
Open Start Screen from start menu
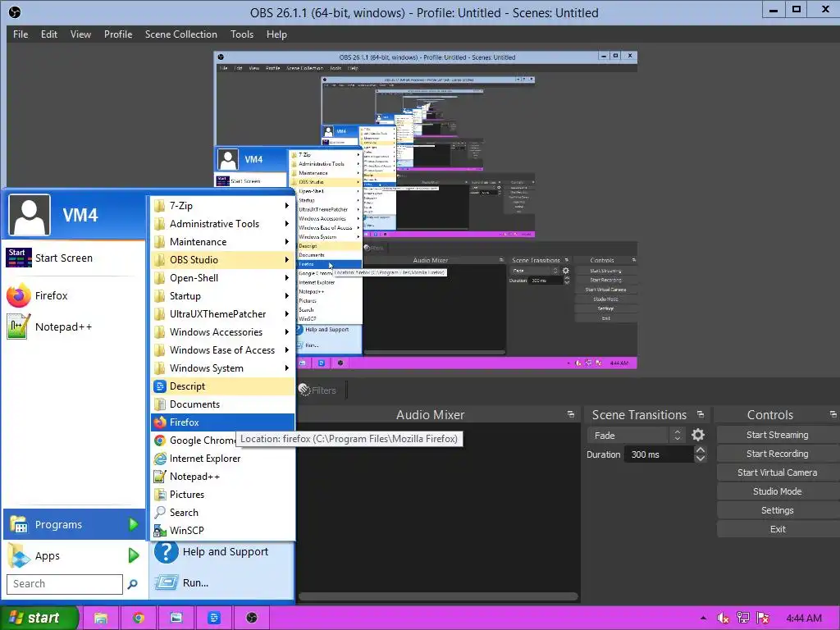coord(74,258)
